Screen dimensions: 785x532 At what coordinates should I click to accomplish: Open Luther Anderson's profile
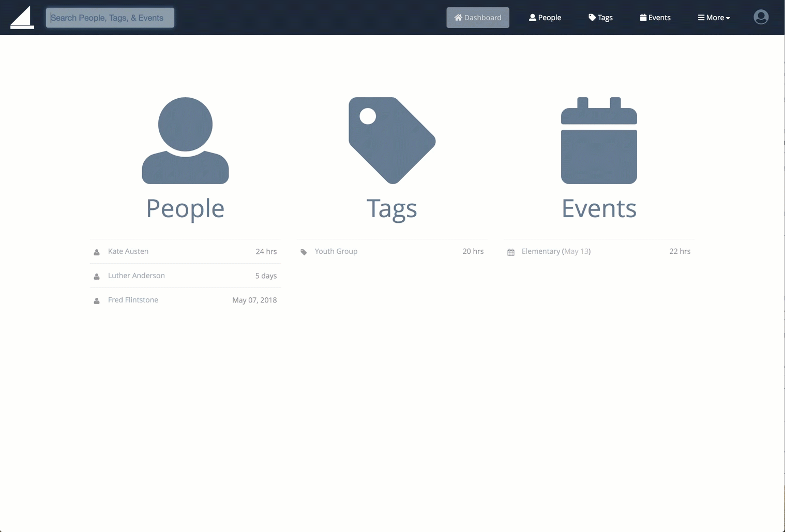[x=137, y=276]
